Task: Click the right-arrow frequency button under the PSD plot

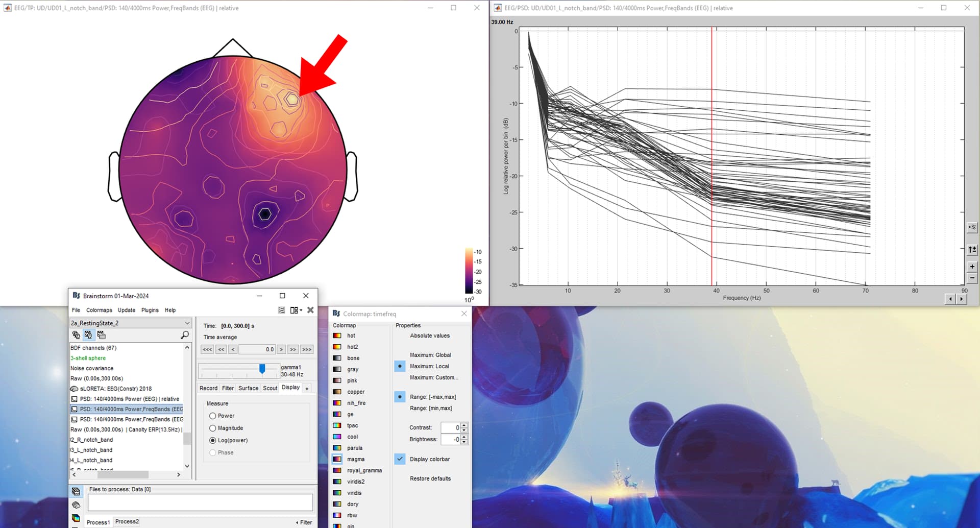Action: 962,299
